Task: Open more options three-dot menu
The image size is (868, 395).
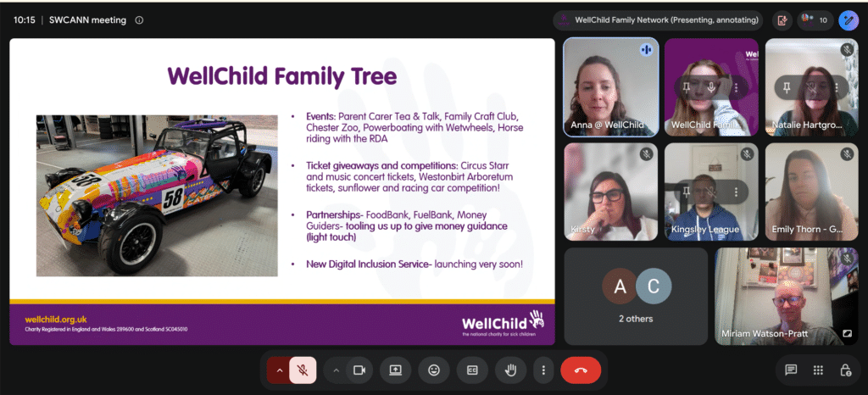Action: point(543,370)
